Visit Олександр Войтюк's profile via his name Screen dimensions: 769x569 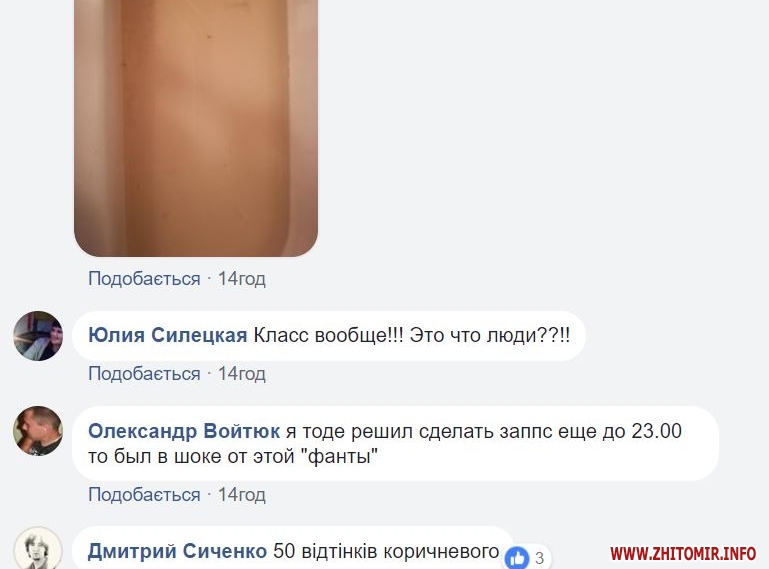(x=184, y=431)
